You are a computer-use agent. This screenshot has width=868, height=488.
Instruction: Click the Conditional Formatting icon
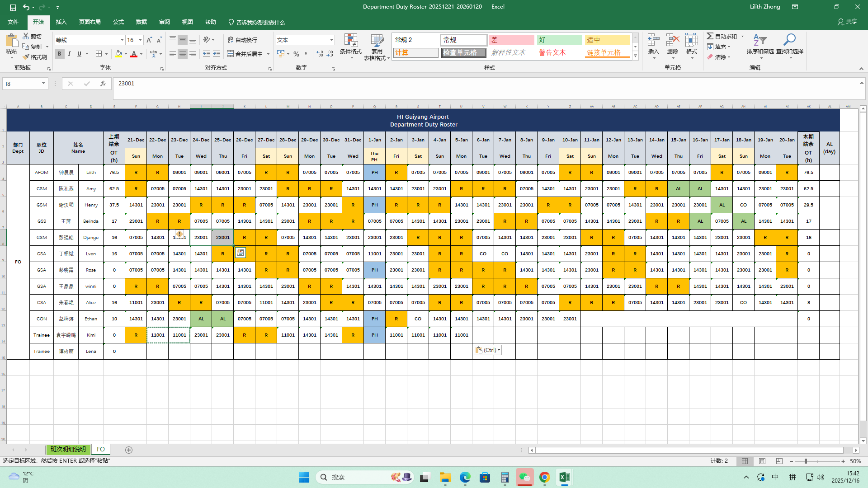click(351, 41)
